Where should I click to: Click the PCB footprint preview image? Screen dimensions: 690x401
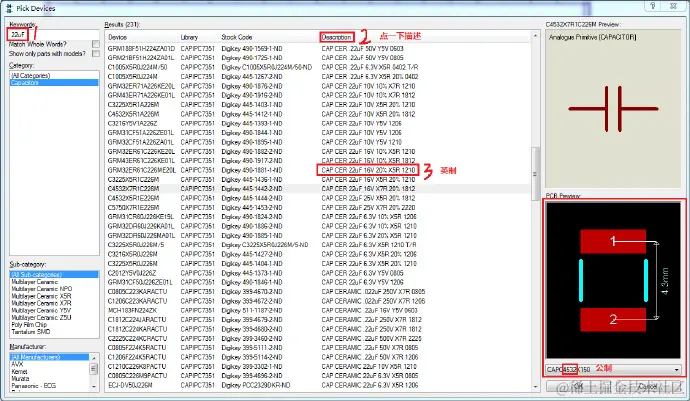613,280
